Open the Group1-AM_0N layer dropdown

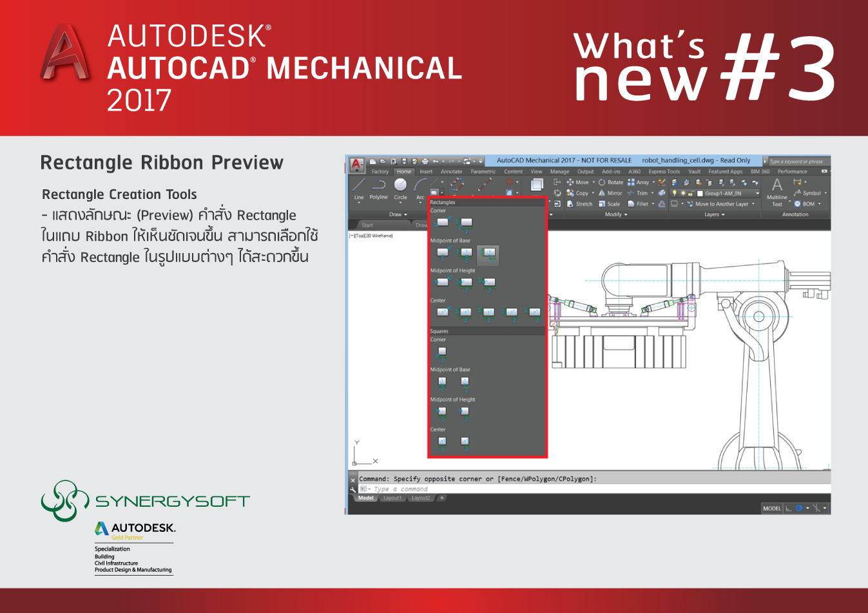coord(728,193)
